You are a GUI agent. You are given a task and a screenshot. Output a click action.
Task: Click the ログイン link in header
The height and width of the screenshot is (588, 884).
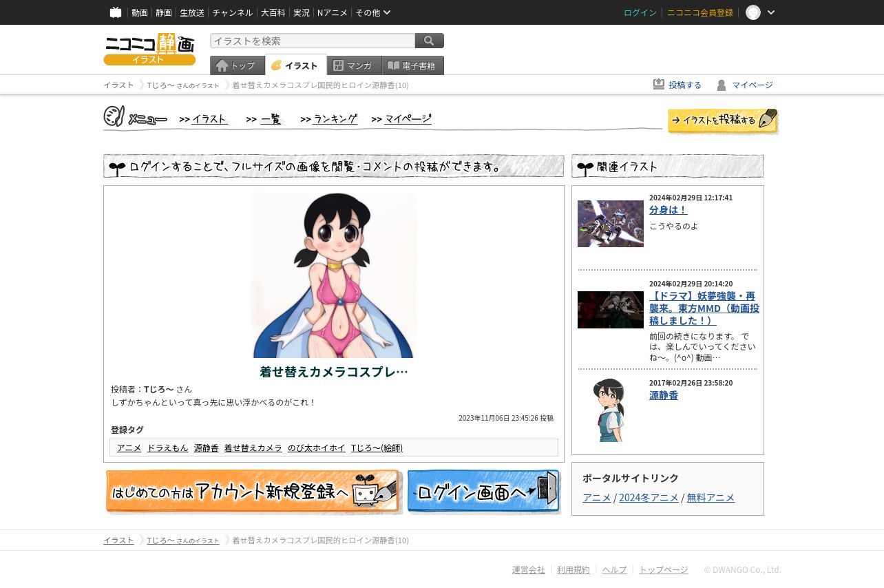tap(640, 12)
